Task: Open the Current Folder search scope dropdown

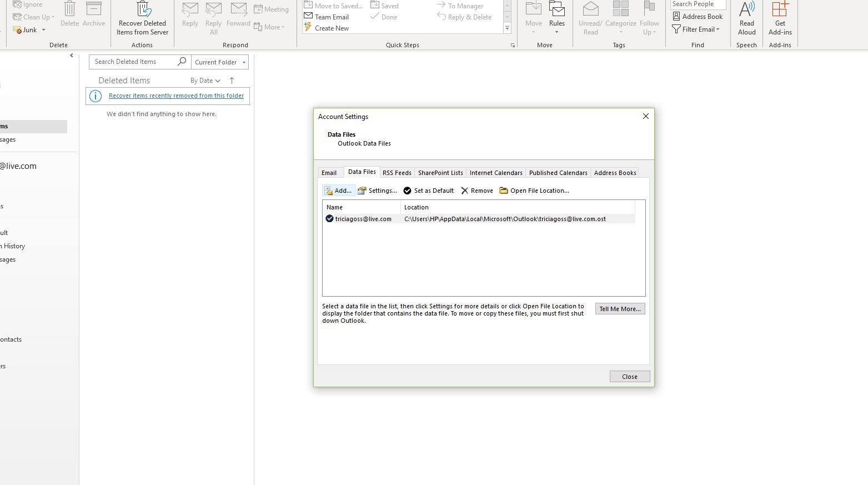Action: pos(220,62)
